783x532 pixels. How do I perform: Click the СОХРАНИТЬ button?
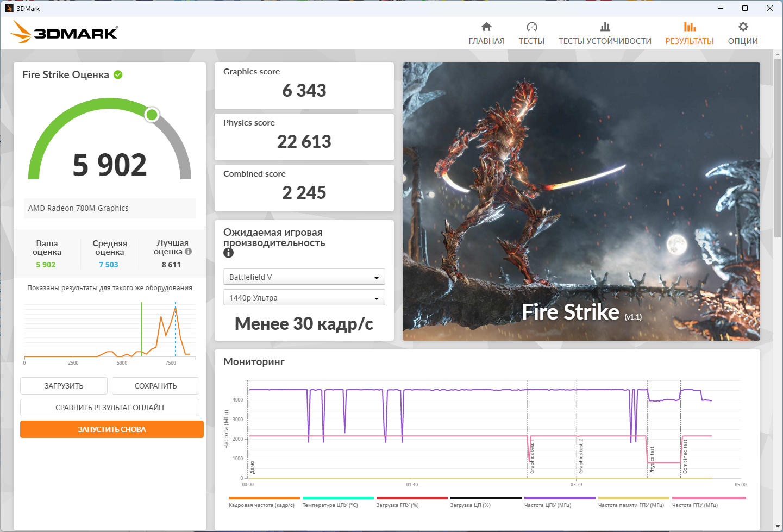click(x=155, y=386)
